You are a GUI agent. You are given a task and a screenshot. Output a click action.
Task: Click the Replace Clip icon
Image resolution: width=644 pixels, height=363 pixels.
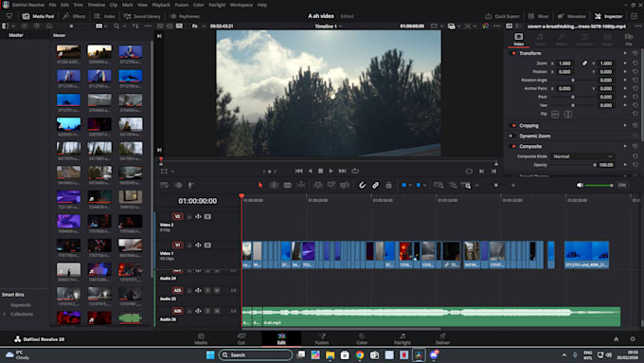(x=345, y=186)
